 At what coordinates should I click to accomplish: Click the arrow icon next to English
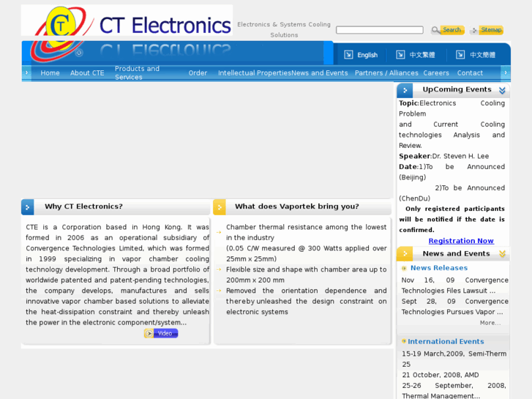[x=348, y=55]
